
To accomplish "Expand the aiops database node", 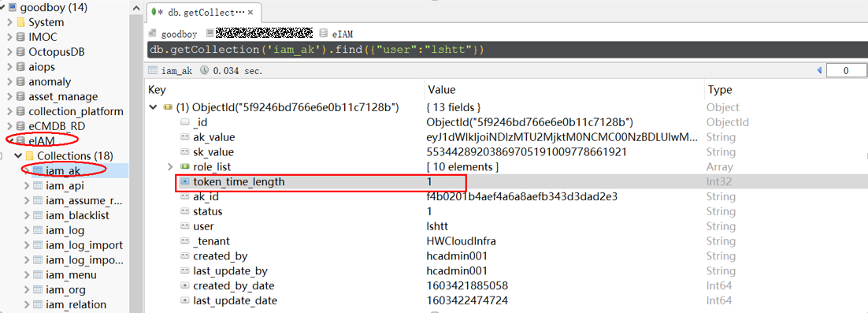I will tap(9, 67).
